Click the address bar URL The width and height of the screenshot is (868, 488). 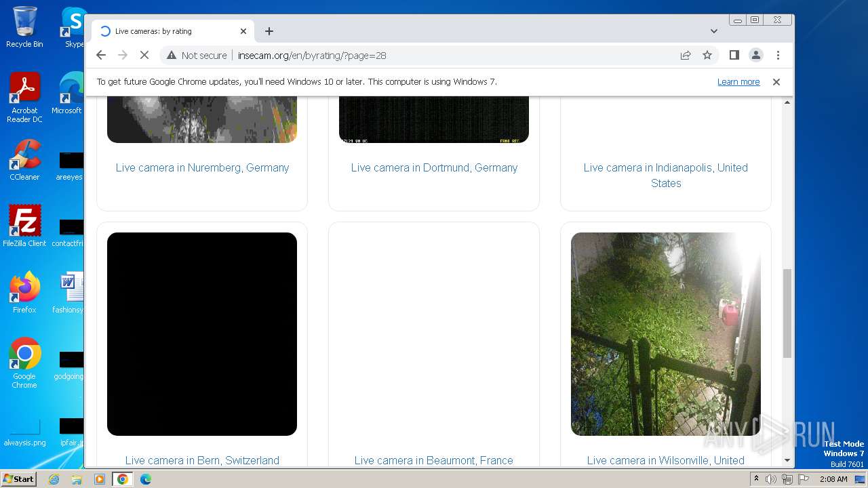pyautogui.click(x=312, y=56)
